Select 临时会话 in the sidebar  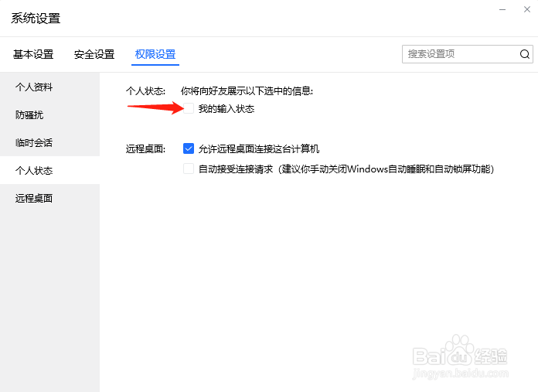[x=49, y=142]
